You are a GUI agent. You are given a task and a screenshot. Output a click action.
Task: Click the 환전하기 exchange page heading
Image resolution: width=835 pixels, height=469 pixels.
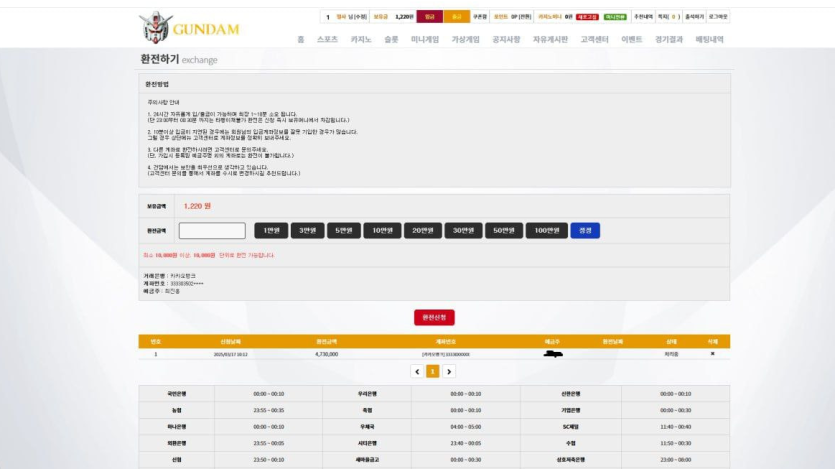pos(179,59)
